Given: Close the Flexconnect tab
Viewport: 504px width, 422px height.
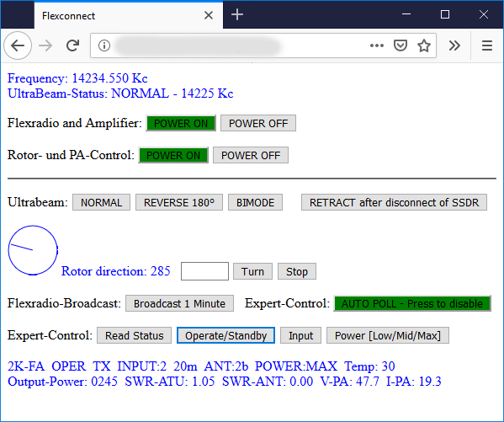Looking at the screenshot, I should point(209,15).
